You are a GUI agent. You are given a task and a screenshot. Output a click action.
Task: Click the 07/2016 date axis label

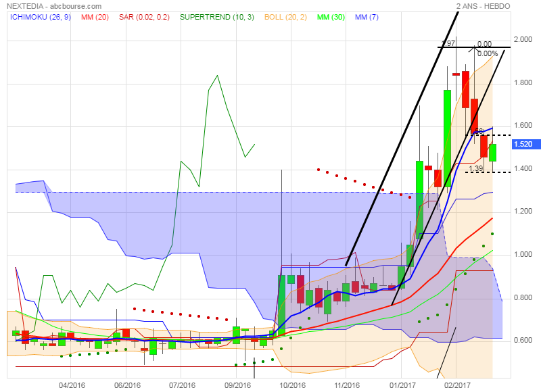pyautogui.click(x=182, y=385)
